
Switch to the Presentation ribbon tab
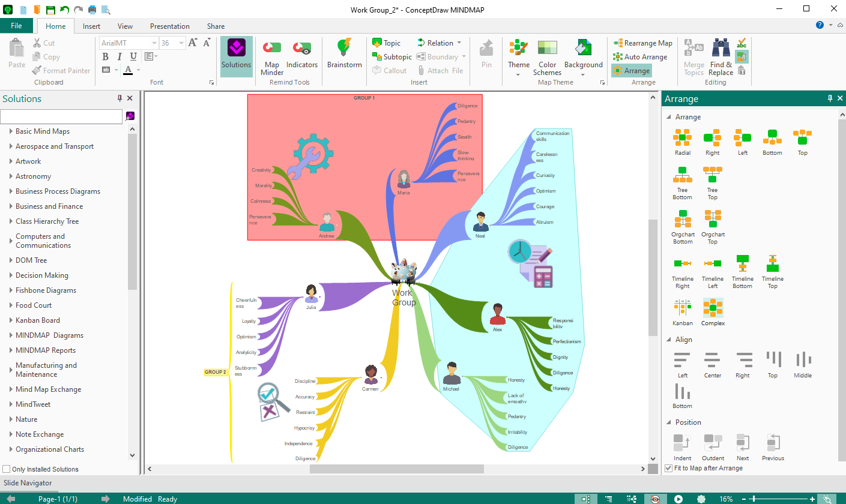tap(169, 26)
